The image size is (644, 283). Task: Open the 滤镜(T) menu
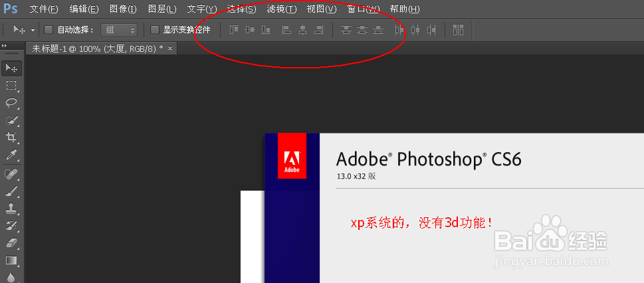(x=281, y=9)
